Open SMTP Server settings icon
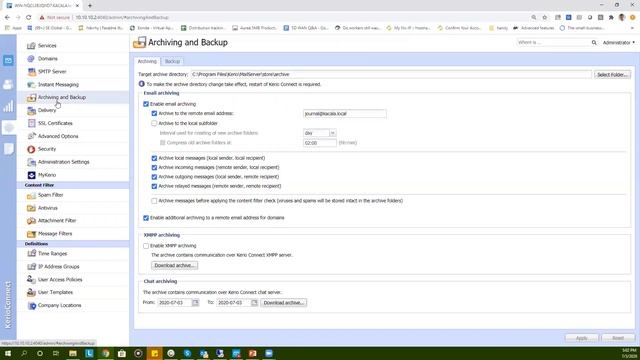Image resolution: width=640 pixels, height=360 pixels. pyautogui.click(x=31, y=71)
